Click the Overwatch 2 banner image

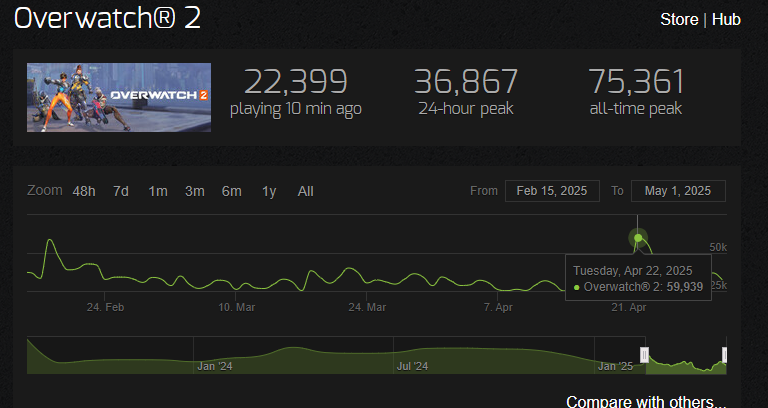119,97
